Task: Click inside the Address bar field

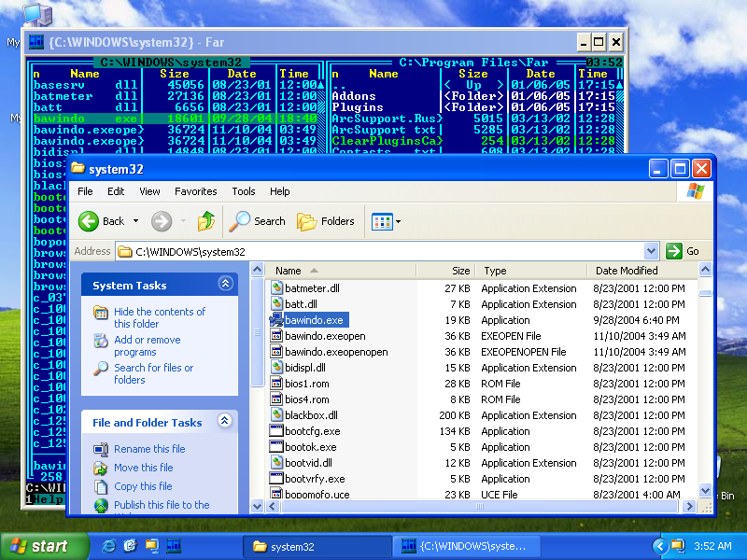Action: 380,251
